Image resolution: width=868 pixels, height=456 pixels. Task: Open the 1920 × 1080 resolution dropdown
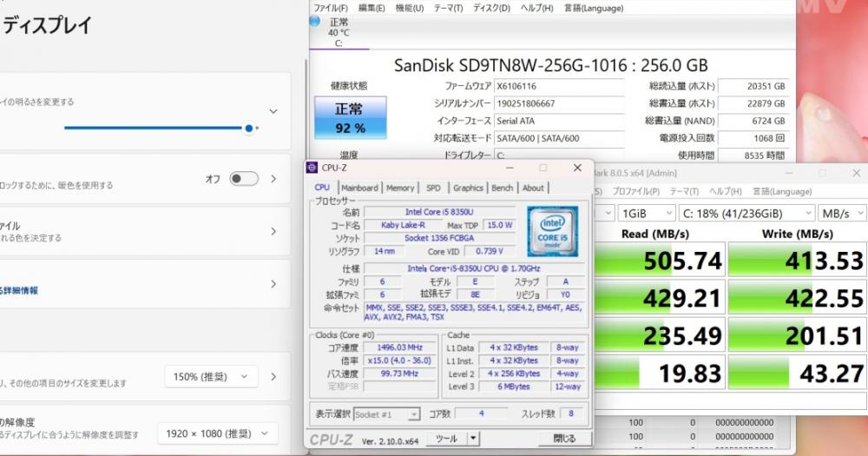pyautogui.click(x=218, y=433)
